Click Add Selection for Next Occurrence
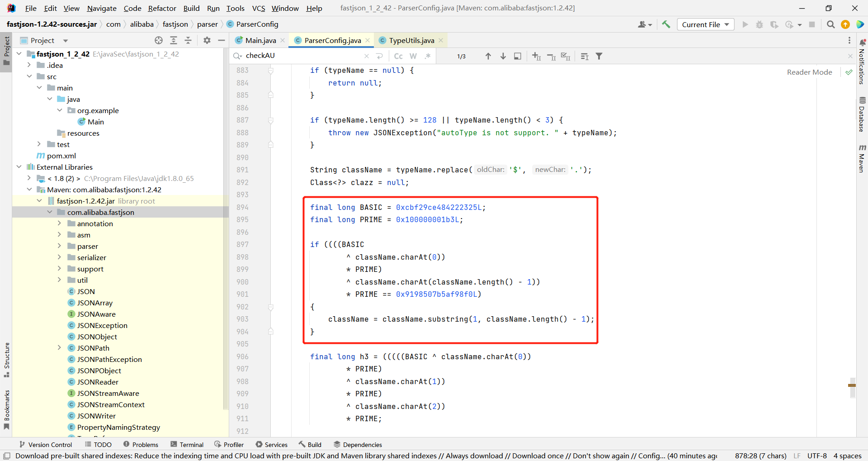The height and width of the screenshot is (461, 868). coord(537,56)
